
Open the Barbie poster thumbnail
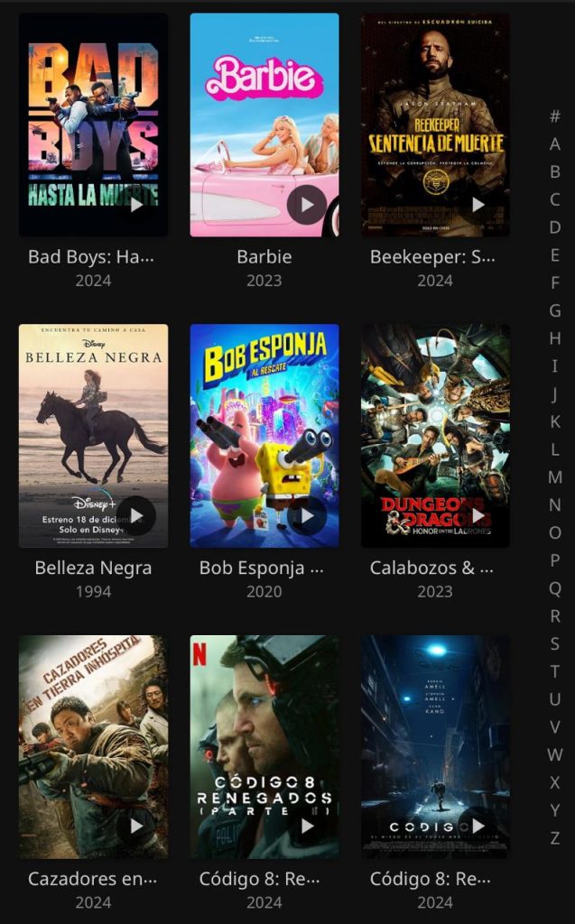coord(264,125)
